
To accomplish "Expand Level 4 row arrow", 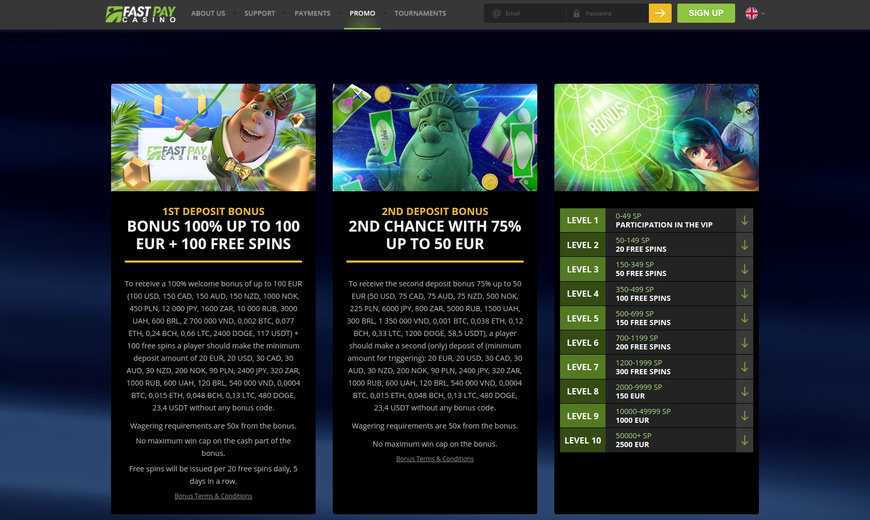I will (x=745, y=294).
